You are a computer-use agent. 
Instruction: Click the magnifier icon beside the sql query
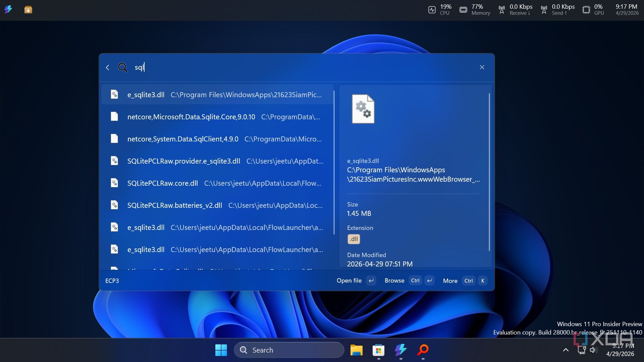coord(123,67)
